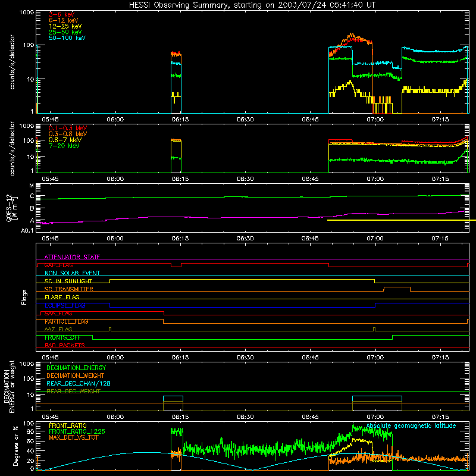Click 07:00 time label under the GOES panel
The width and height of the screenshot is (476, 476).
[375, 239]
